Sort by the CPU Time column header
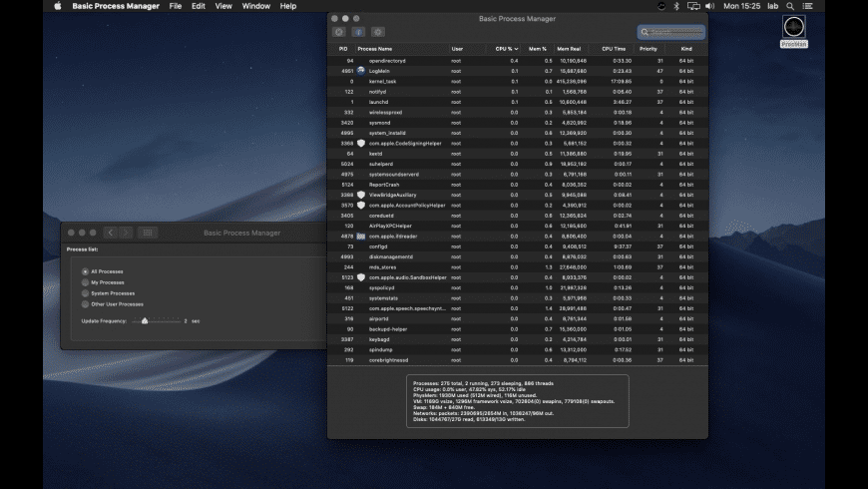This screenshot has width=868, height=489. click(614, 49)
